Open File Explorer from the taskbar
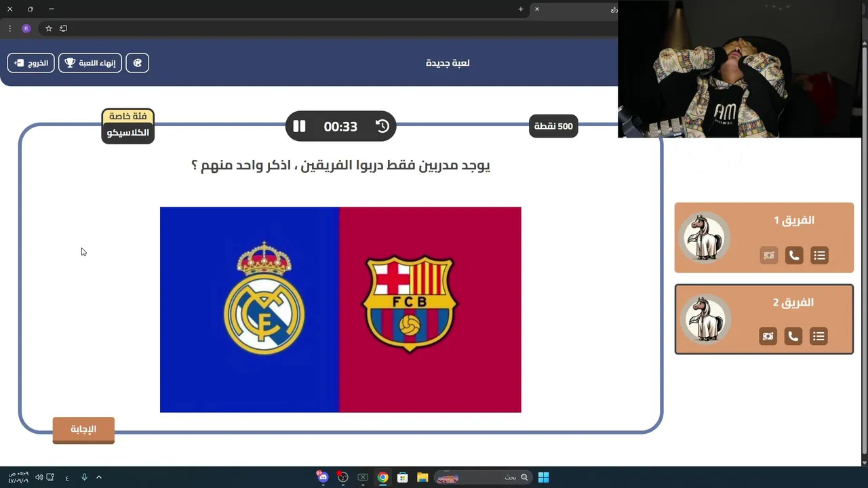868x488 pixels. click(422, 477)
